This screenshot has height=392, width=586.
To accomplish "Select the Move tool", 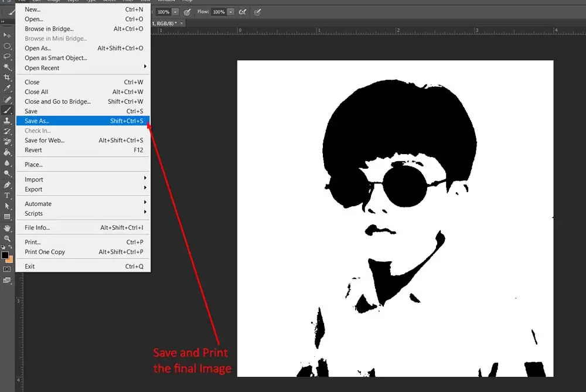I will coord(7,35).
